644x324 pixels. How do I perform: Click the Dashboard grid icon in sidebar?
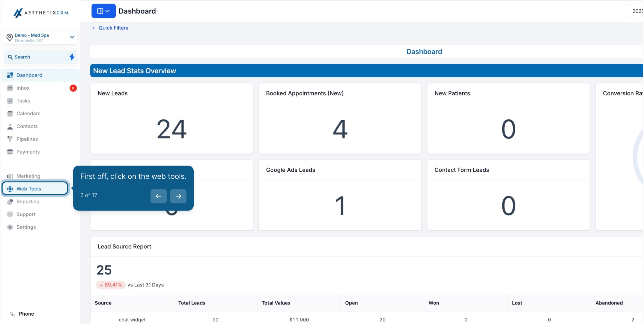(x=10, y=75)
